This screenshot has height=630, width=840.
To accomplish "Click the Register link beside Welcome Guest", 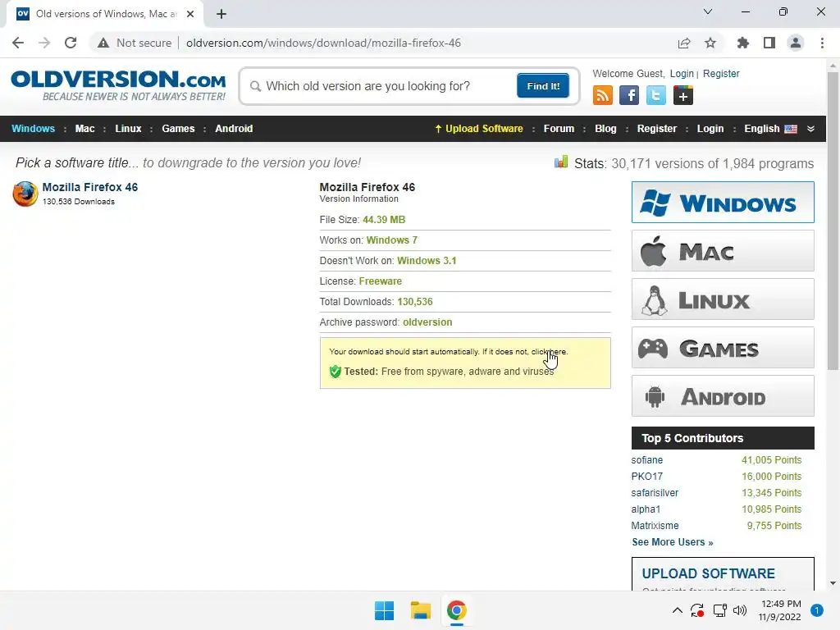I will (721, 74).
